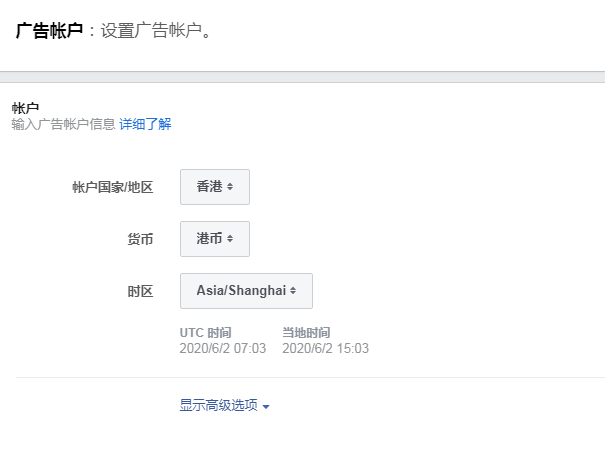Screen dimensions: 605x449
Task: Open the 详细了解 link
Action: [x=146, y=124]
